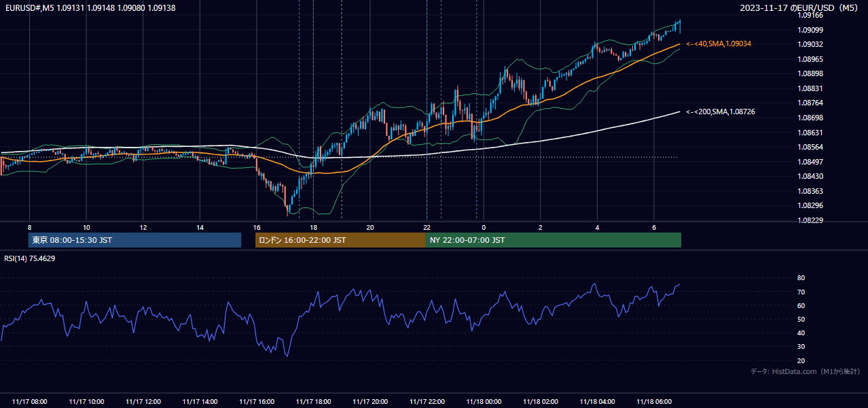Click the 11/17 18:00 date label
The image size is (868, 408).
pyautogui.click(x=313, y=402)
